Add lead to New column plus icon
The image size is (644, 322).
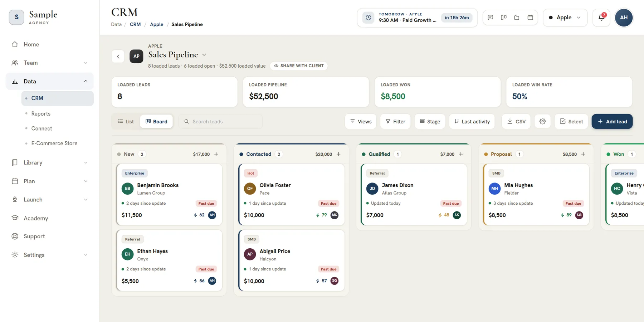point(216,154)
